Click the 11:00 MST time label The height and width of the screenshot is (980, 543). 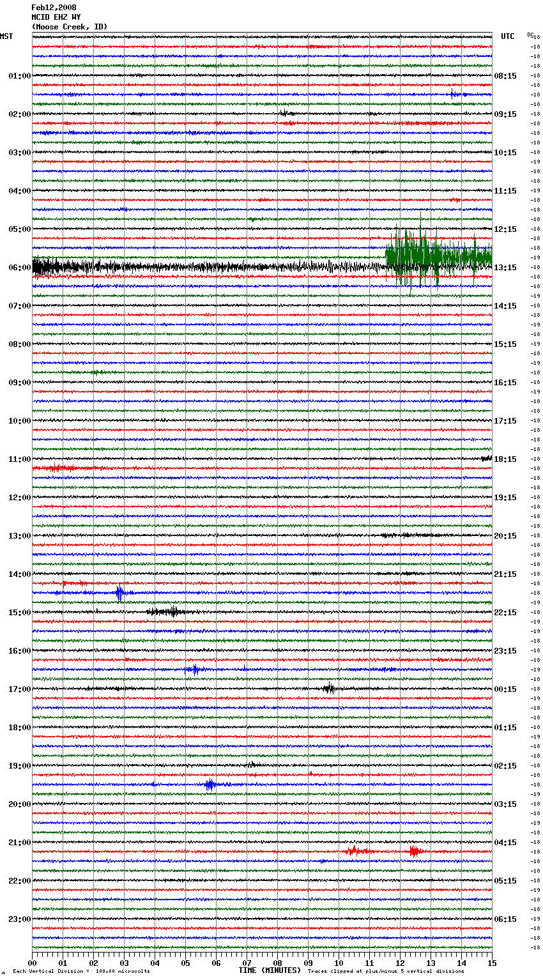point(20,459)
